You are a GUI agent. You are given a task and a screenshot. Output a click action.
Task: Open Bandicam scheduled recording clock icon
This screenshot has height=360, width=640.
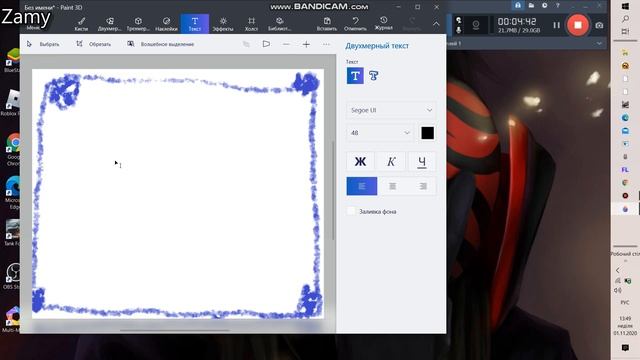tap(544, 5)
